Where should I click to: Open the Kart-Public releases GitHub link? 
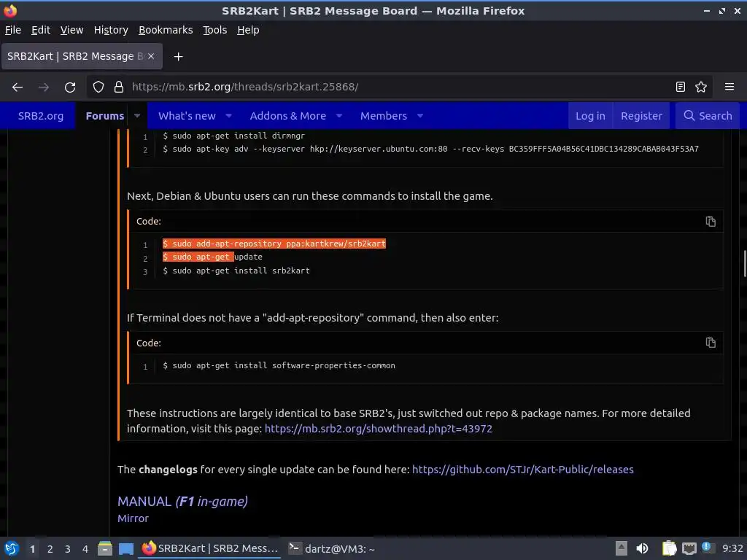click(522, 470)
